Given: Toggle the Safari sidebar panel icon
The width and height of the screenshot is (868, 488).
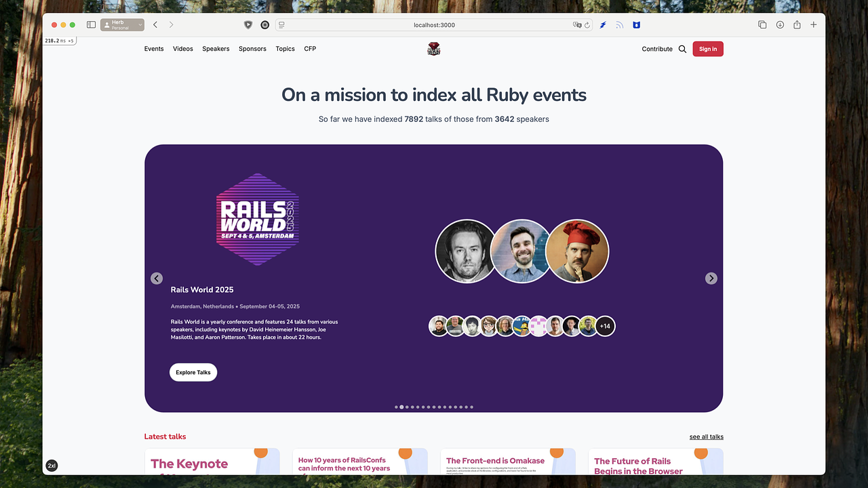Looking at the screenshot, I should pyautogui.click(x=91, y=25).
